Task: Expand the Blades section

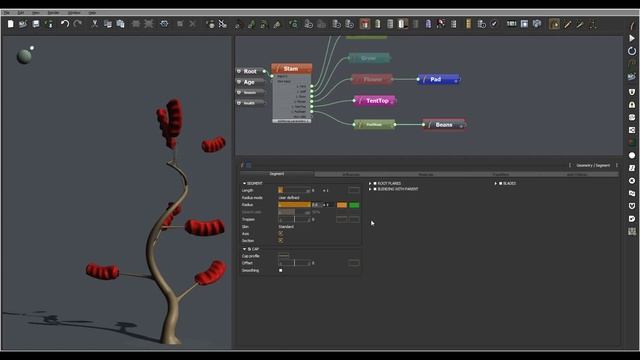Action: (x=496, y=184)
